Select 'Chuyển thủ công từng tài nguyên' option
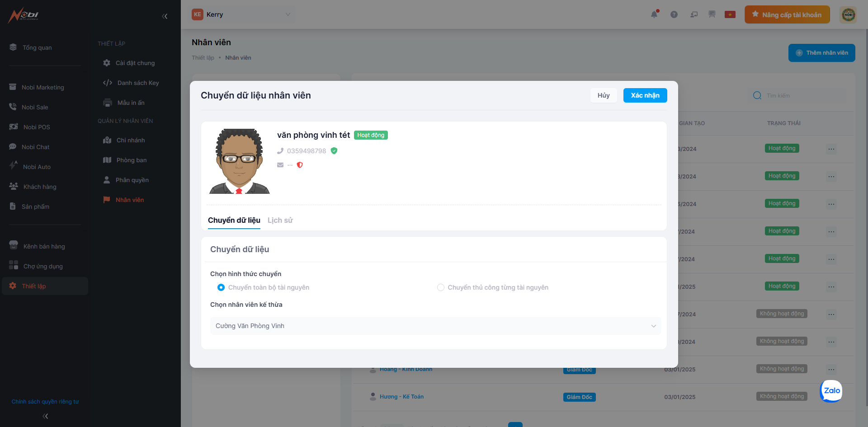The height and width of the screenshot is (427, 868). point(441,287)
